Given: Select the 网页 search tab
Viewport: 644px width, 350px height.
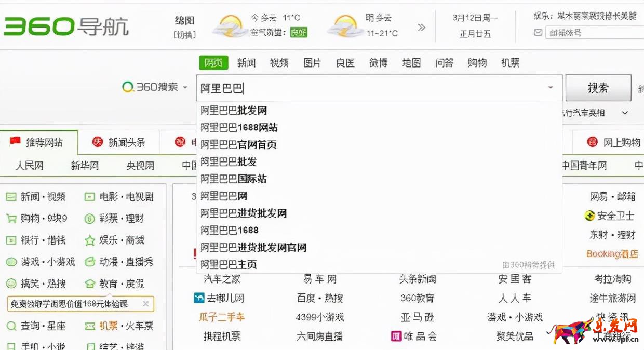Looking at the screenshot, I should pos(213,63).
